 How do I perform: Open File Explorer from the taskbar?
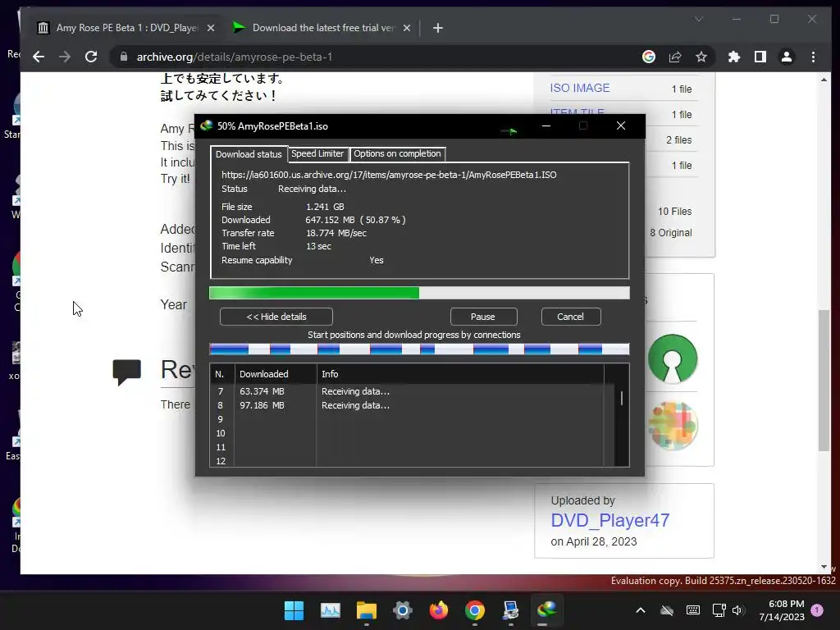[x=367, y=610]
